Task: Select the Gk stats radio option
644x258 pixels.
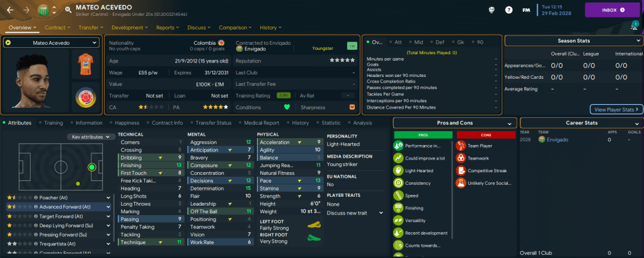Action: 457,42
